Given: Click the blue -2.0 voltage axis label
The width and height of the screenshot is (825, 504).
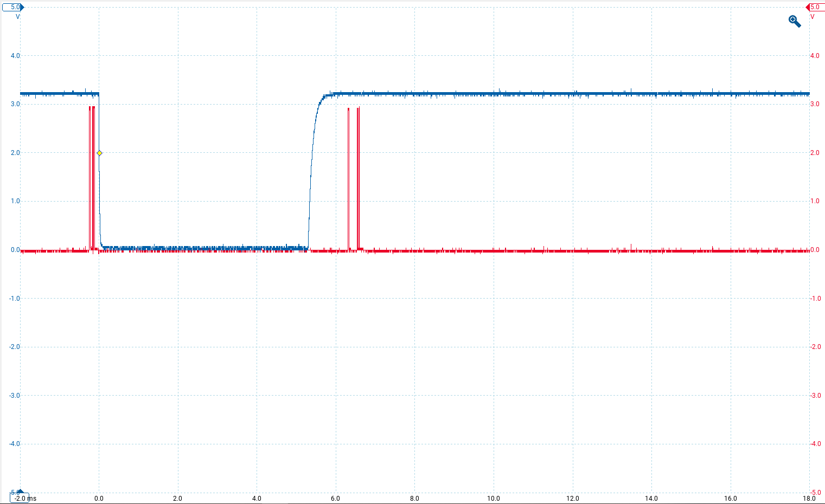Looking at the screenshot, I should click(x=14, y=347).
